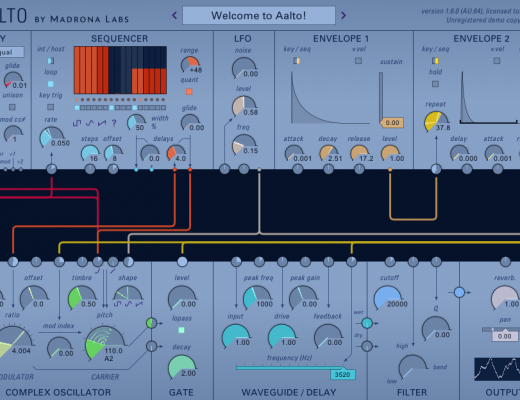Click the Envelope 1 attack knob
Viewport: 520px width, 400px height.
(x=294, y=153)
